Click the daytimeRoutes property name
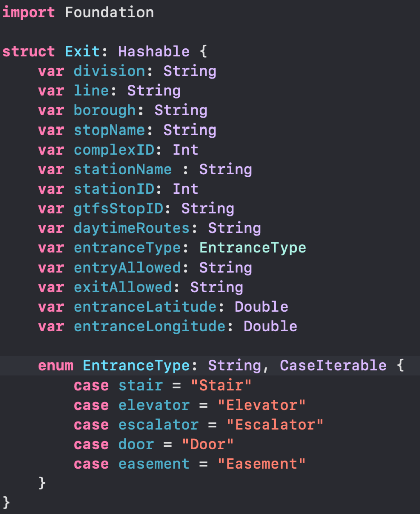Image resolution: width=420 pixels, height=514 pixels. (132, 228)
